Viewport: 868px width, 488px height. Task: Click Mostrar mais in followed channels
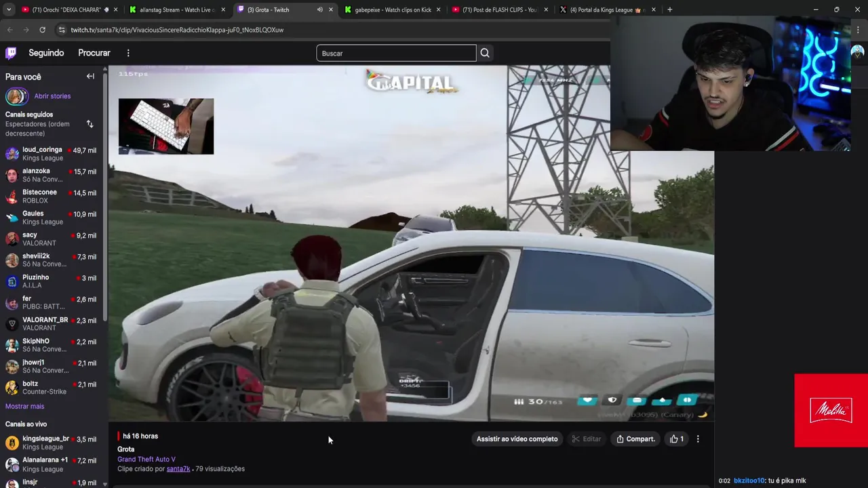pyautogui.click(x=24, y=406)
